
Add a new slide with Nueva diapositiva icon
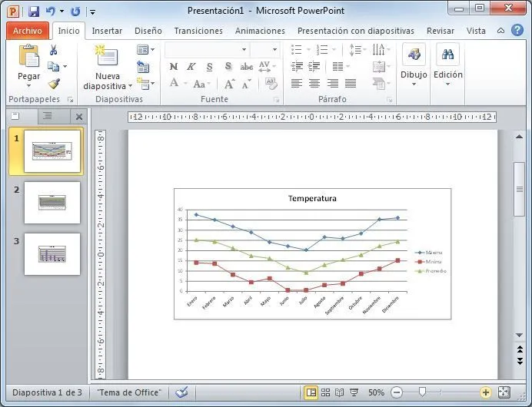pyautogui.click(x=107, y=55)
